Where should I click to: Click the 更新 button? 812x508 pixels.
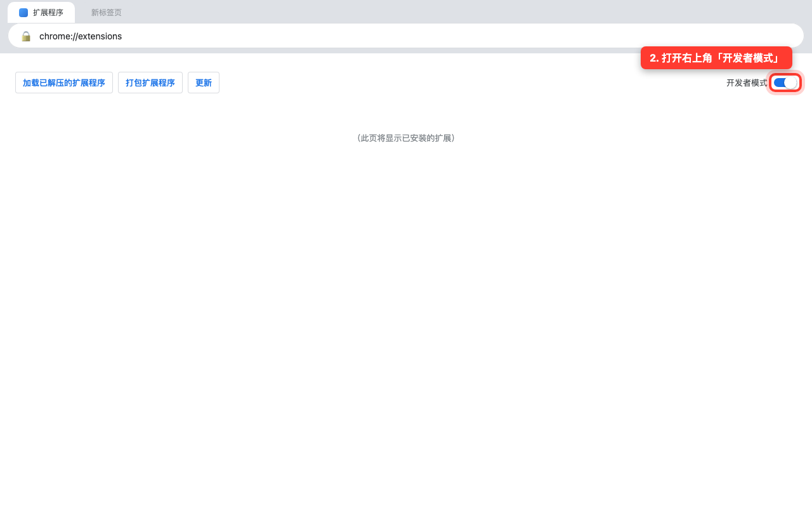pyautogui.click(x=204, y=83)
